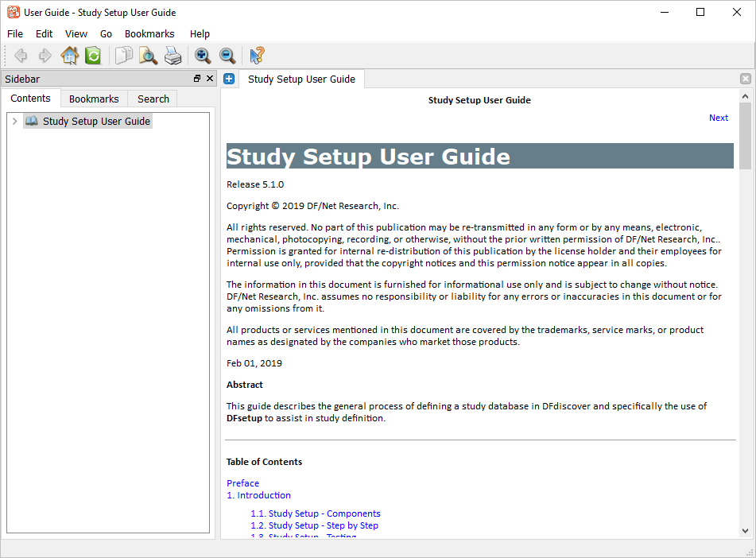
Task: Activate the What's This help cursor icon
Action: (257, 56)
